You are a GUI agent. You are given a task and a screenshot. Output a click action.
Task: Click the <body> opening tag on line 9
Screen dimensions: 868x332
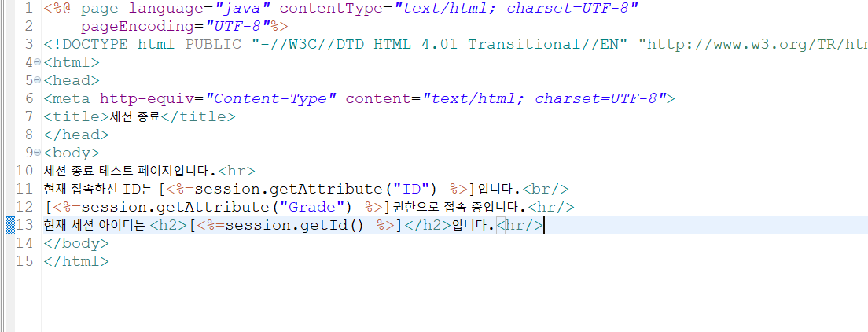coord(72,153)
